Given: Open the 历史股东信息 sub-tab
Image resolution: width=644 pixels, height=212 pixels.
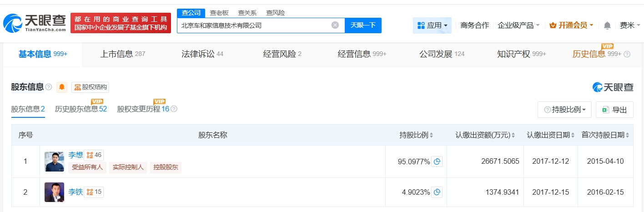Looking at the screenshot, I should point(81,109).
